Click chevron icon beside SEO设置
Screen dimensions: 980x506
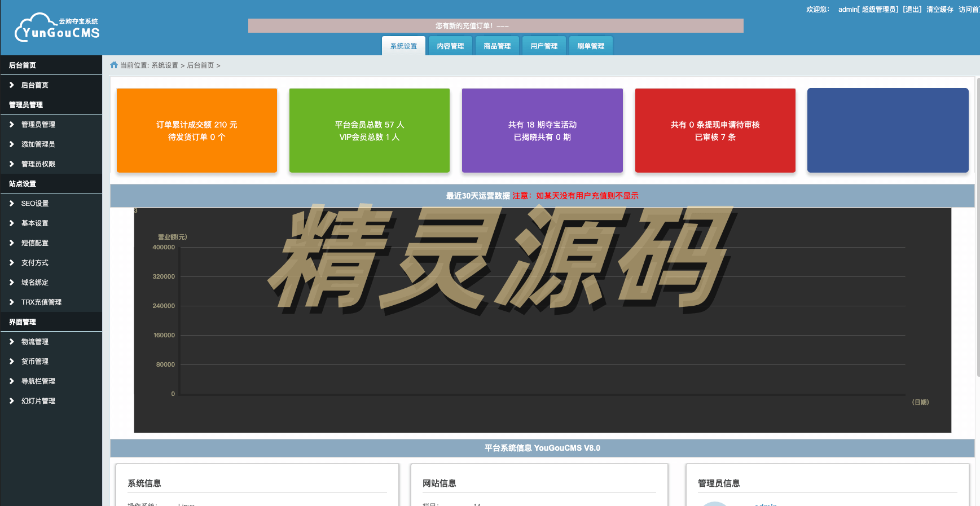point(12,204)
